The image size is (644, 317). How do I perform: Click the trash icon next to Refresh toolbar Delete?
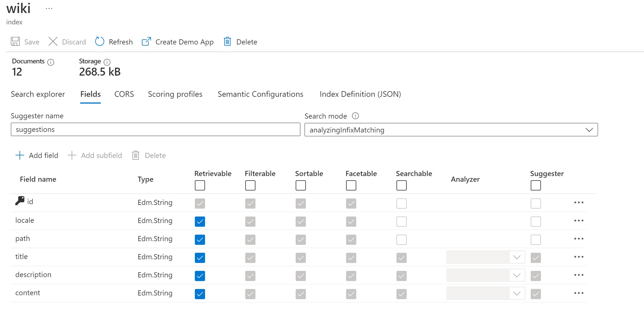[x=227, y=41]
